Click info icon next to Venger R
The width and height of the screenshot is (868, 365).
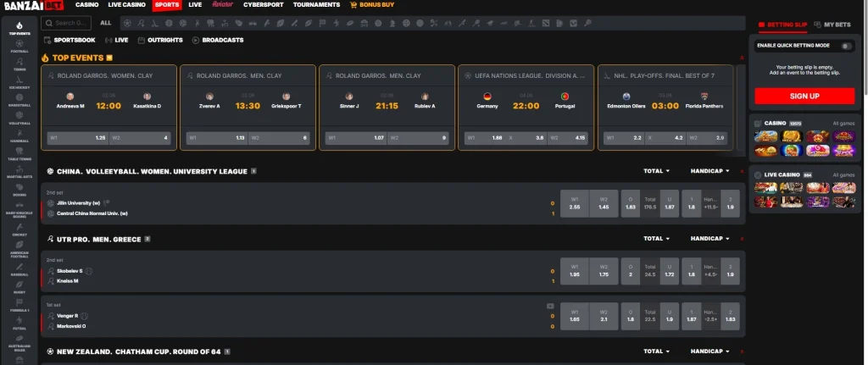85,317
